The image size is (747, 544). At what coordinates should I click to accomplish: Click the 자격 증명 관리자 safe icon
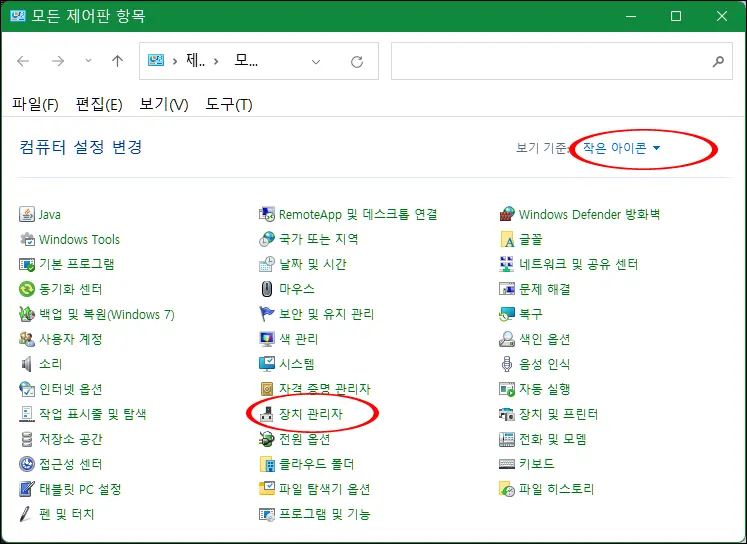267,389
